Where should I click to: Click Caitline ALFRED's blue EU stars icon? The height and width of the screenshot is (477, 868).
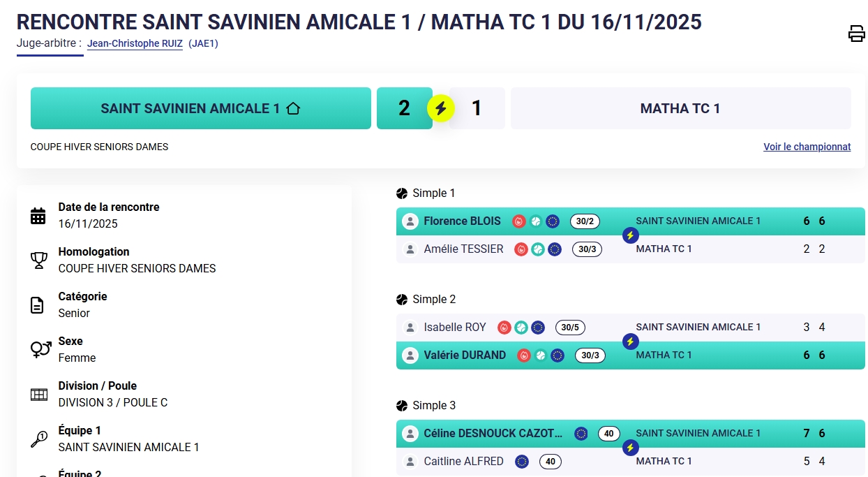[x=522, y=462]
